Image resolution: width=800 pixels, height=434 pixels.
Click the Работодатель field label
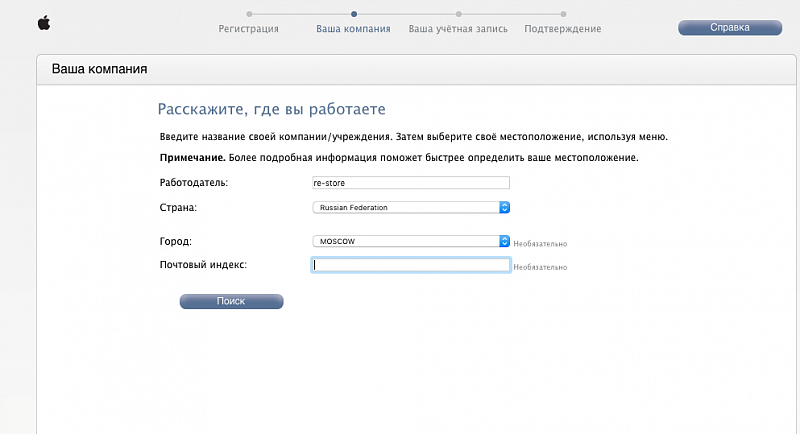coord(194,183)
